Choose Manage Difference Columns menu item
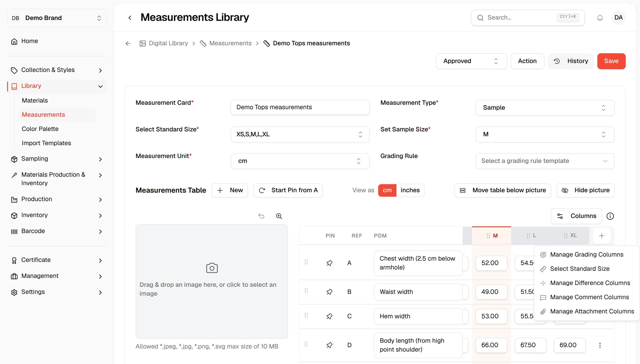The image size is (640, 364). (x=586, y=283)
